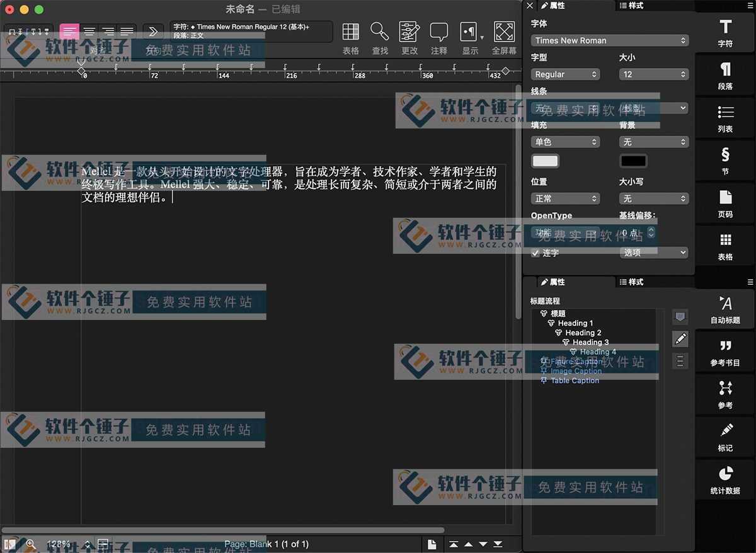Open the 显示 display options
Image resolution: width=756 pixels, height=553 pixels.
tap(470, 38)
